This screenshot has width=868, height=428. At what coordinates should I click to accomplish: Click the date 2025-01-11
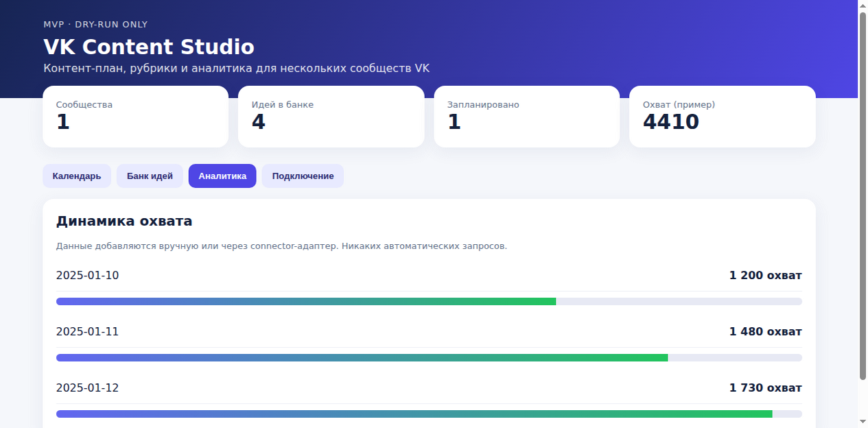point(87,332)
